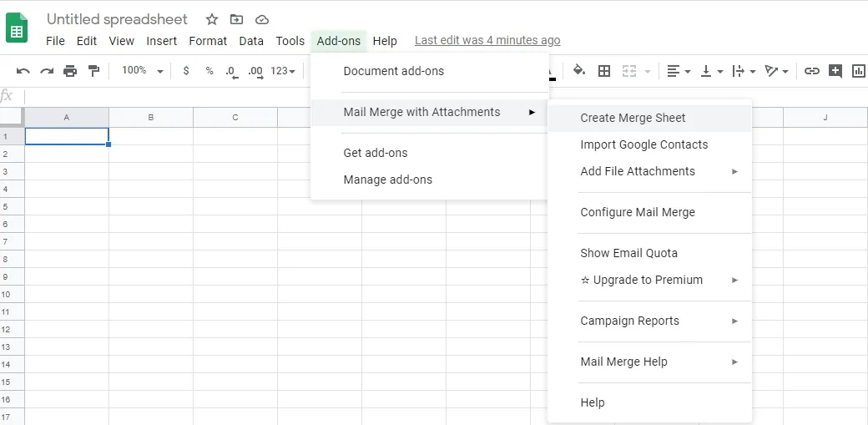The image size is (868, 425).
Task: Format as percent
Action: pos(209,71)
